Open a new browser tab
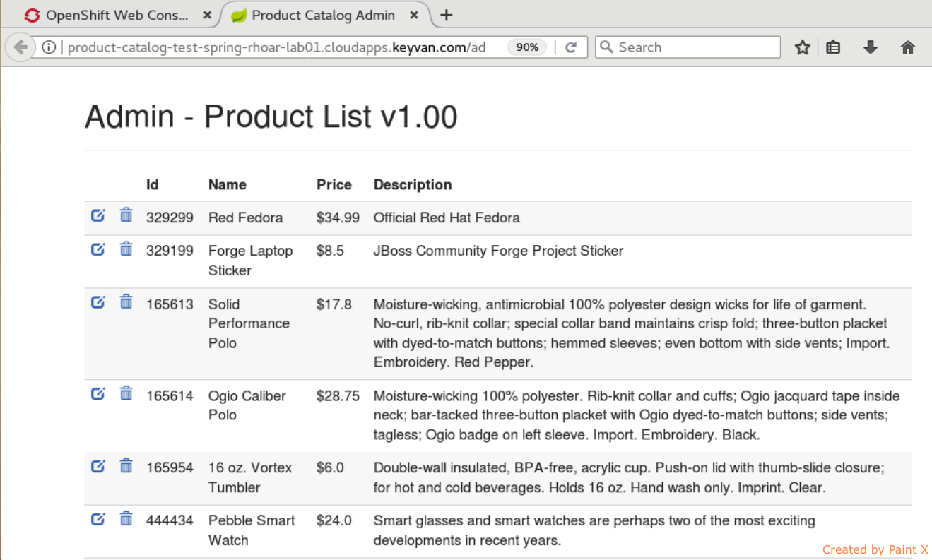Image resolution: width=932 pixels, height=560 pixels. pos(446,16)
